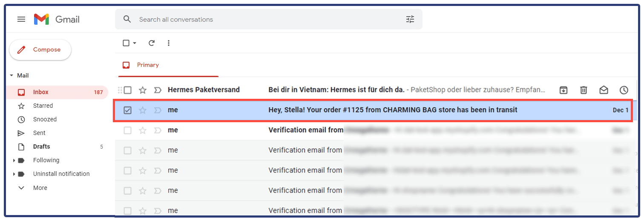Open the select dropdown arrow beside checkbox
644x221 pixels.
(x=135, y=43)
